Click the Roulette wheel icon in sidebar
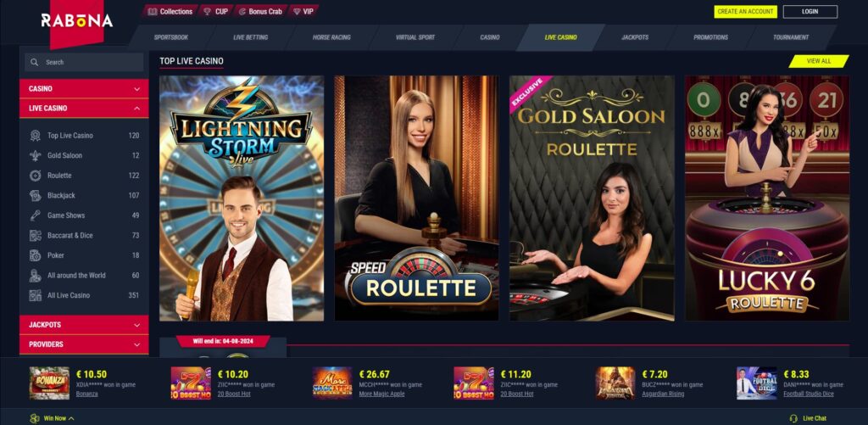Image resolution: width=868 pixels, height=425 pixels. click(x=35, y=176)
